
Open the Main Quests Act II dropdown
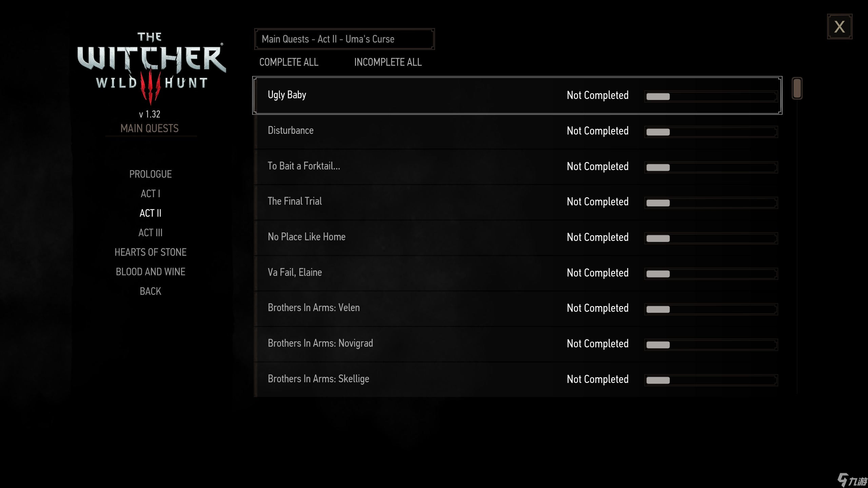[x=344, y=38]
